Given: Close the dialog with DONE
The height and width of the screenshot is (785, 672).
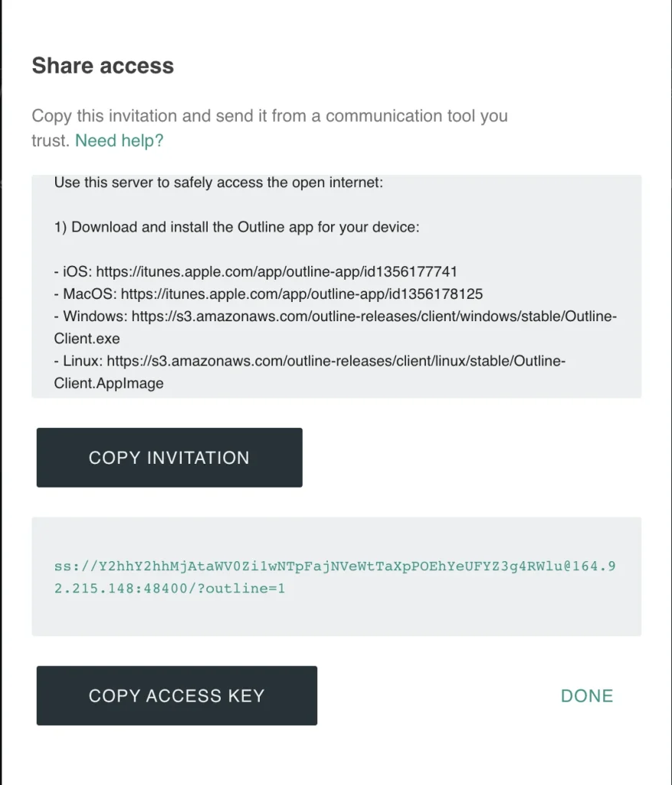Looking at the screenshot, I should (x=587, y=696).
